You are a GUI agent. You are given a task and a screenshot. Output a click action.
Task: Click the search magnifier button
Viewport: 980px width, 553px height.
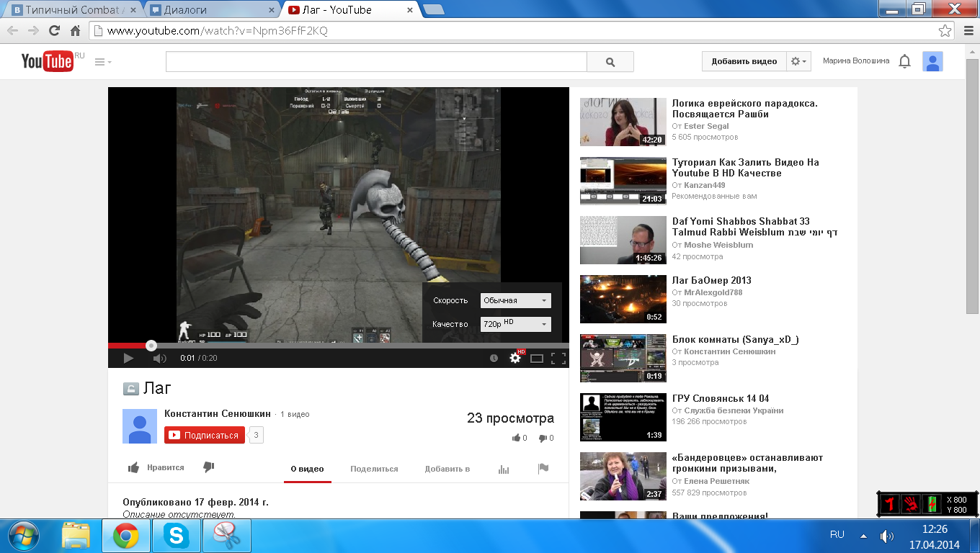(x=610, y=62)
